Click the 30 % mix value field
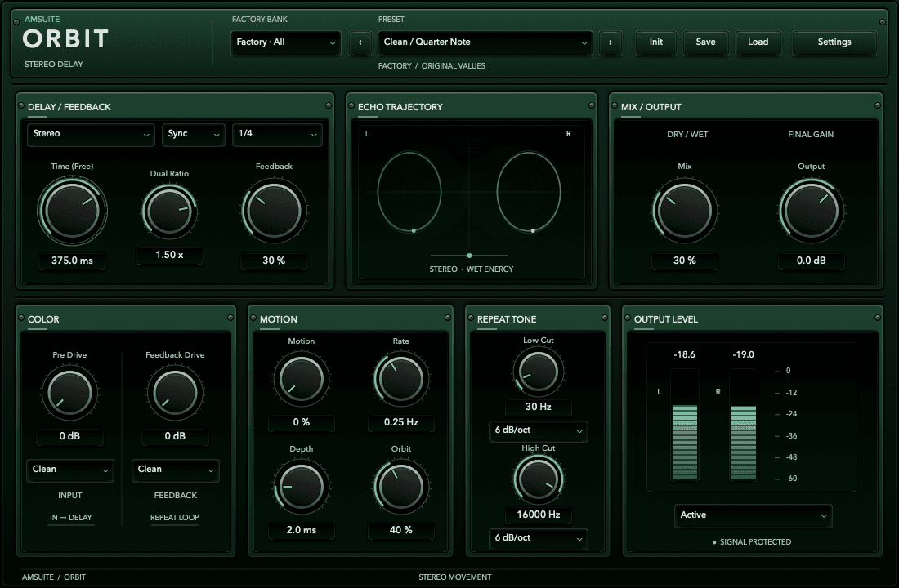This screenshot has height=588, width=899. click(x=685, y=261)
